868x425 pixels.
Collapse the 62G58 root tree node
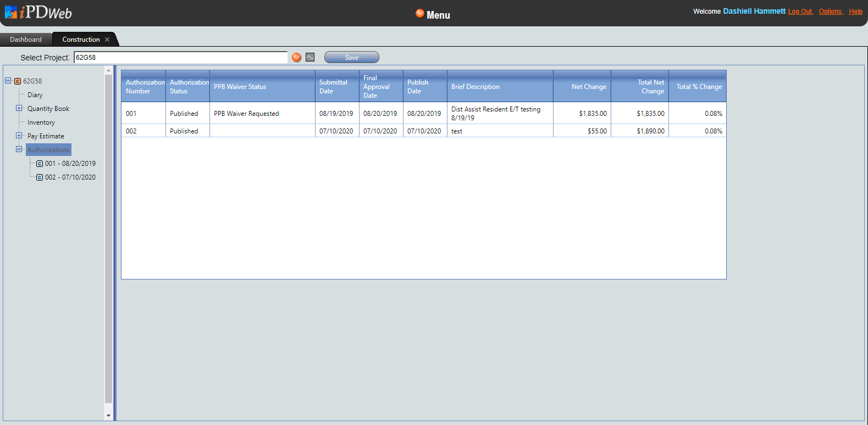click(8, 81)
